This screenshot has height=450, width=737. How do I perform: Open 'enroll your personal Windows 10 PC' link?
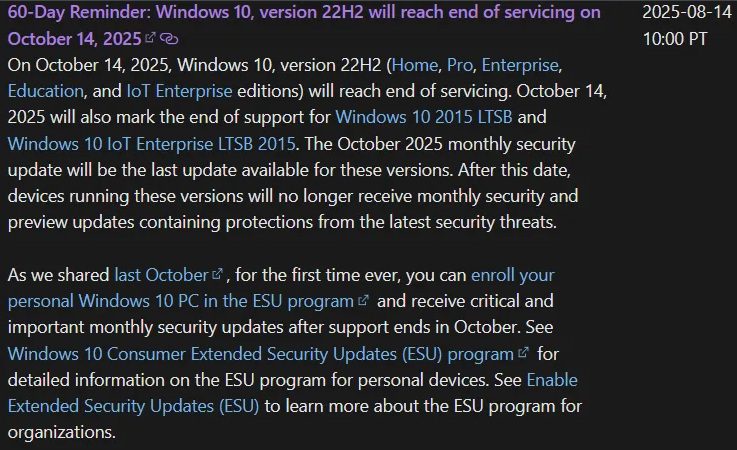[x=281, y=288]
